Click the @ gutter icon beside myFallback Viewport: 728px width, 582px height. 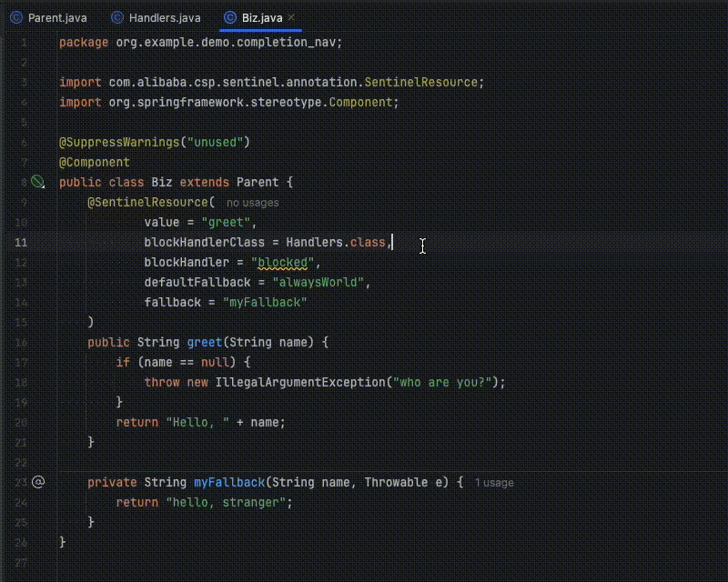click(38, 482)
